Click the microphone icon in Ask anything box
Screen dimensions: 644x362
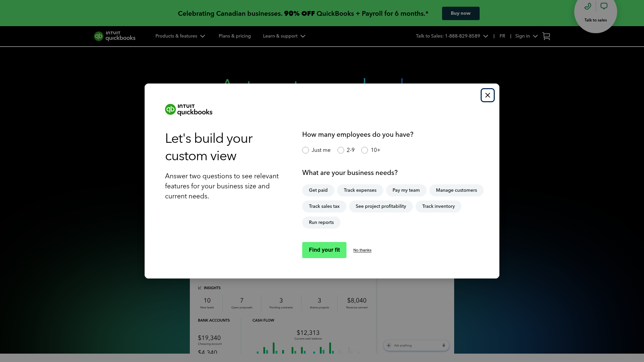443,345
